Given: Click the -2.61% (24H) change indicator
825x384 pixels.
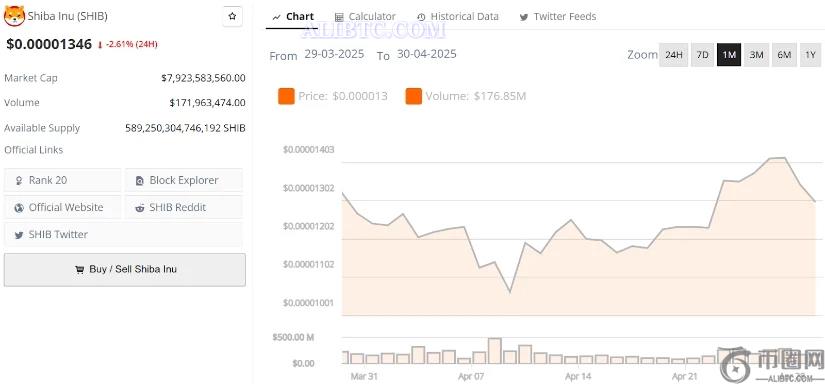Looking at the screenshot, I should pyautogui.click(x=127, y=45).
